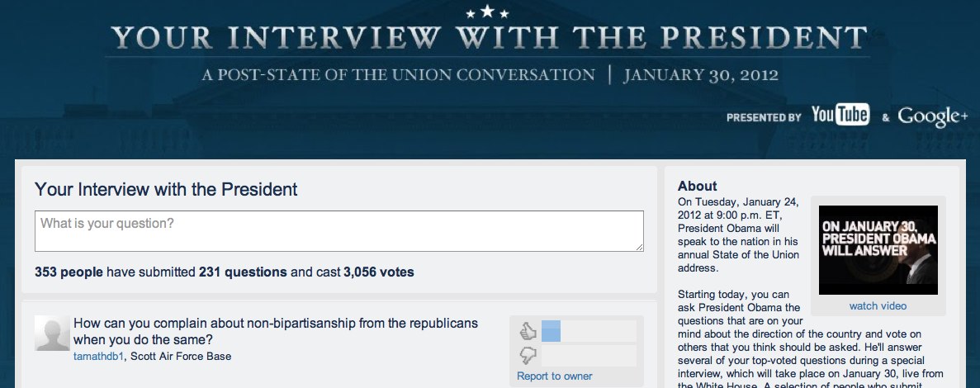This screenshot has height=388, width=980.
Task: Click the empty downvote bar
Action: pos(589,356)
